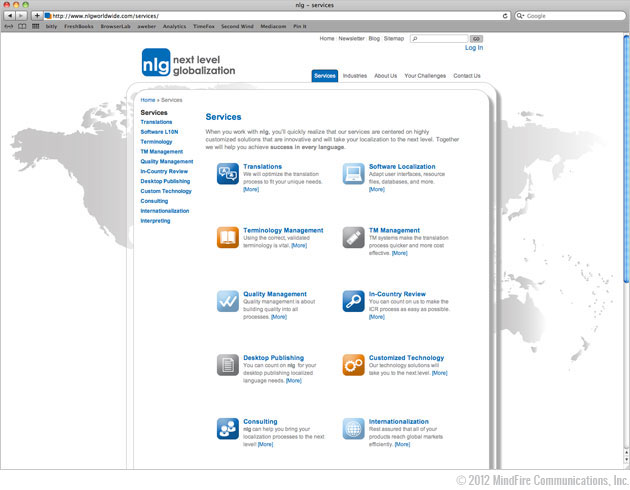Open the Services navigation tab

[325, 76]
